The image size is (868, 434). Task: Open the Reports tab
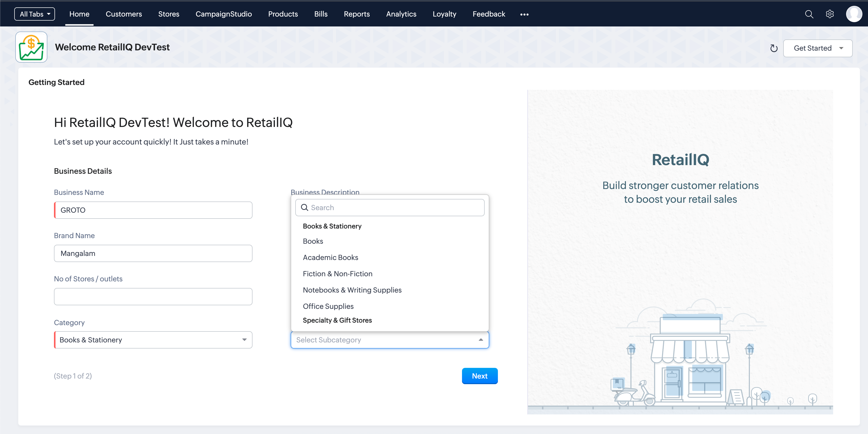point(357,14)
